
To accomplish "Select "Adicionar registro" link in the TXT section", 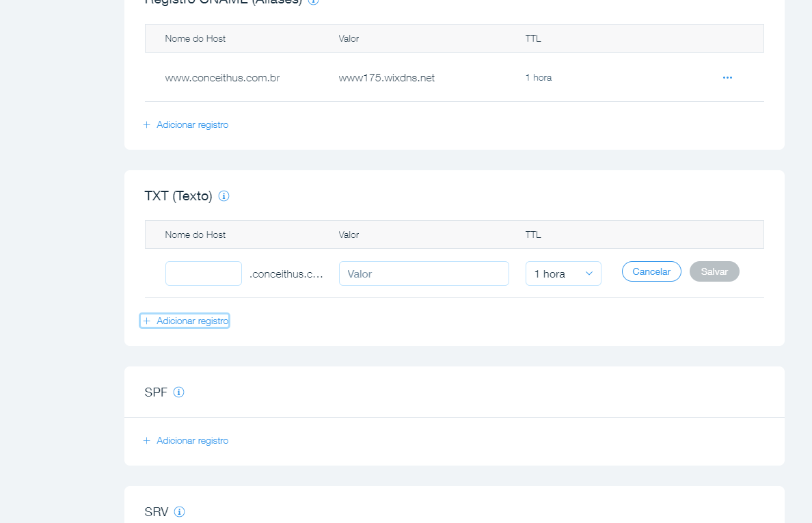I will pos(192,321).
